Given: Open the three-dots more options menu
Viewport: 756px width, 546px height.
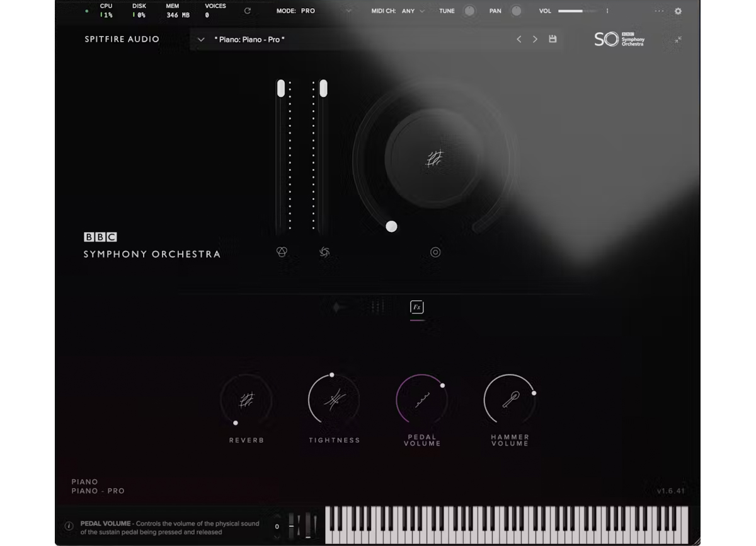Looking at the screenshot, I should point(659,11).
